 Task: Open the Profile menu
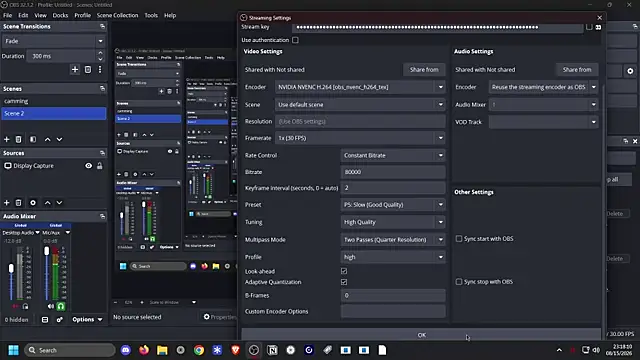[x=82, y=15]
